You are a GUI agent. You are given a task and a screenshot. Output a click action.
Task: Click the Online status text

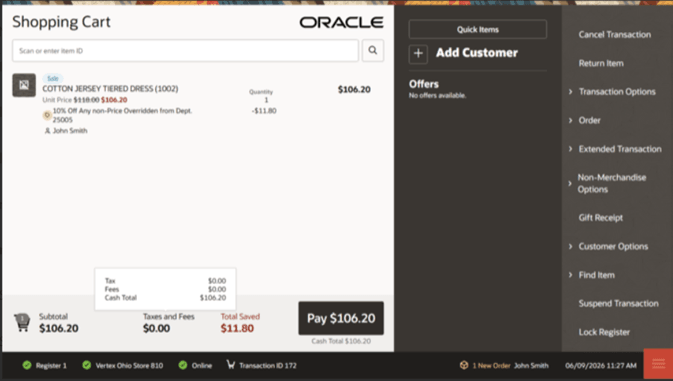pos(202,366)
